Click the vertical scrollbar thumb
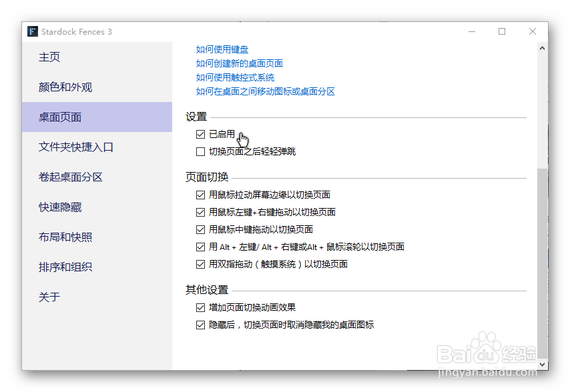This screenshot has height=392, width=570. point(542,263)
